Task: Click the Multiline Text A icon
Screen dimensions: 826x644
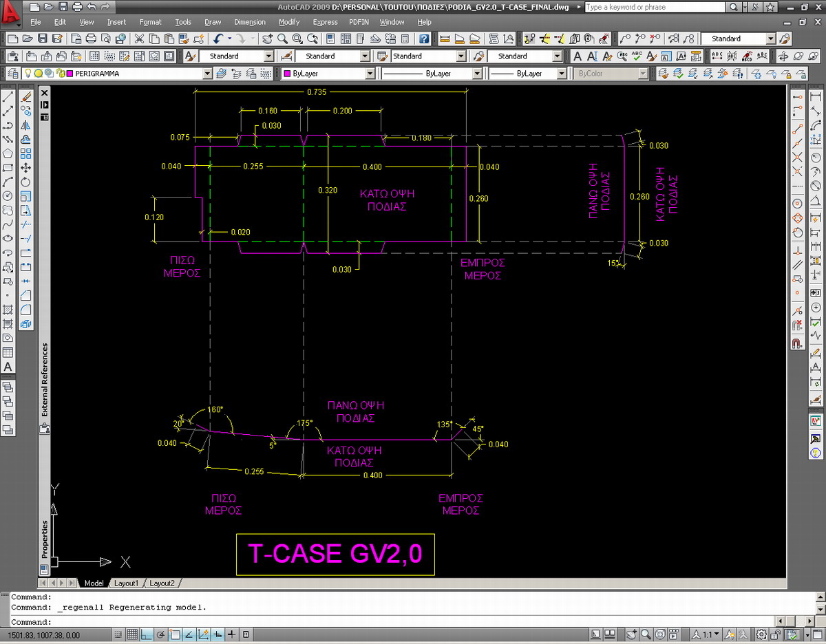Action: [x=577, y=56]
